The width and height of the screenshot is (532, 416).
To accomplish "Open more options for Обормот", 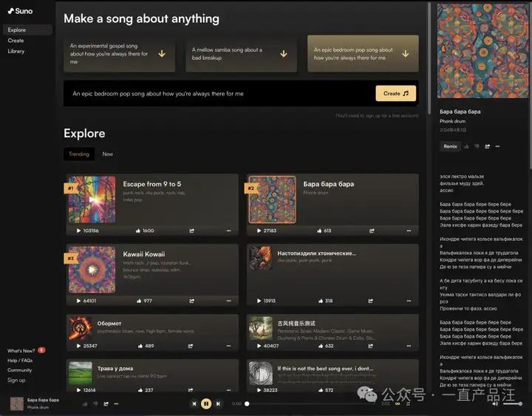I will pos(228,346).
